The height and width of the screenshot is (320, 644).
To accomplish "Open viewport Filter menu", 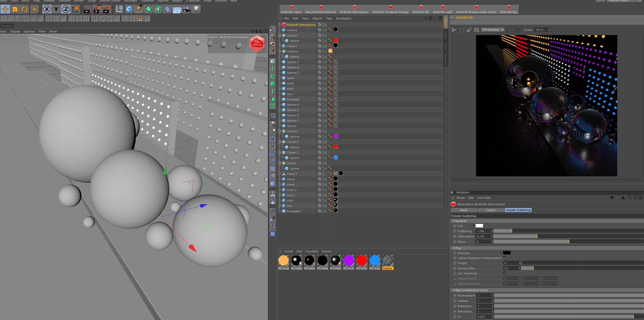I will [x=42, y=31].
